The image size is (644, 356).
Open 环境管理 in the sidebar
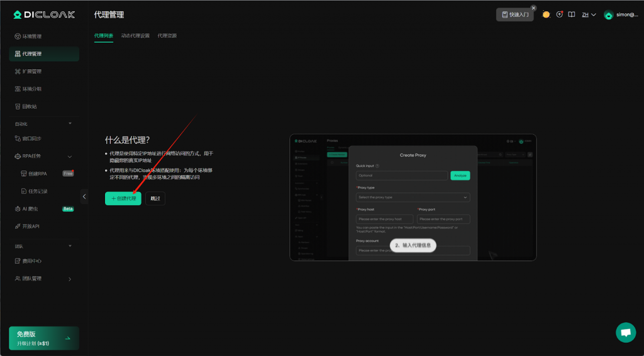(32, 36)
